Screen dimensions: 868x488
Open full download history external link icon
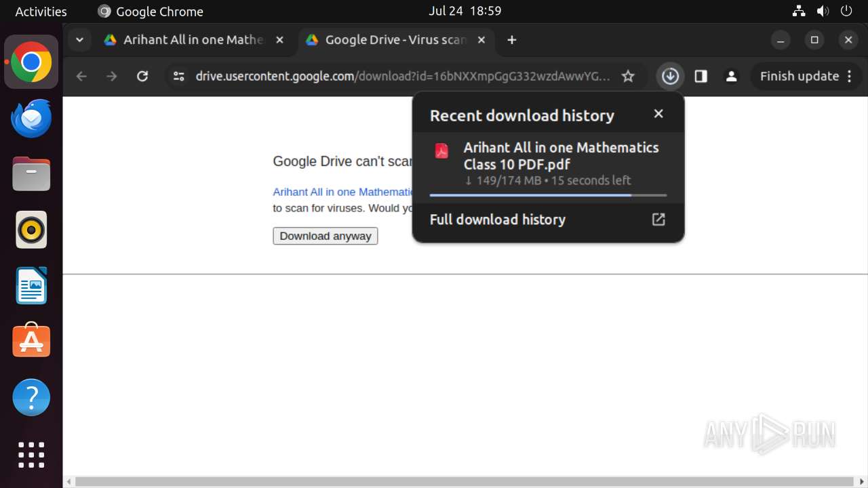pyautogui.click(x=658, y=220)
